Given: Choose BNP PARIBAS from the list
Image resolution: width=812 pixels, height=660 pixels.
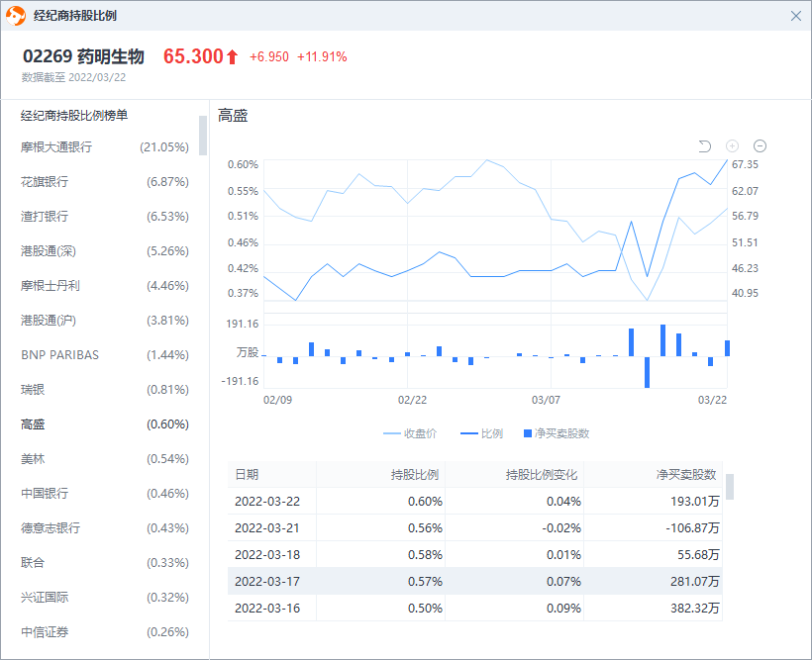Looking at the screenshot, I should tap(59, 355).
